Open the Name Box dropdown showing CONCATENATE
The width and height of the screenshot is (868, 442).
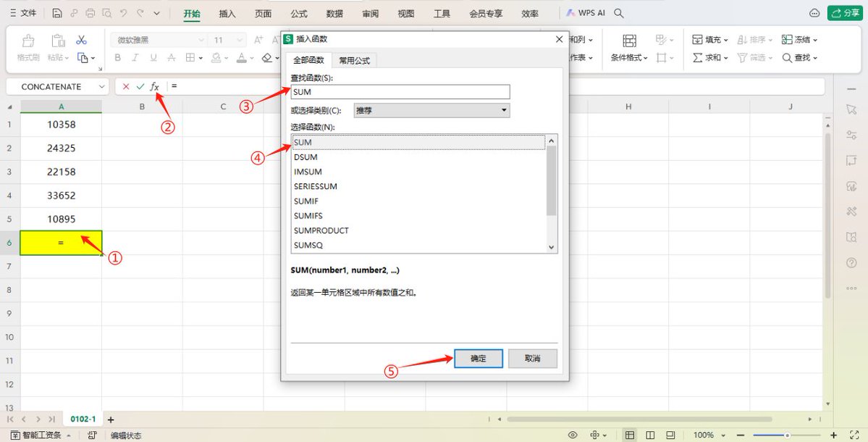tap(102, 87)
